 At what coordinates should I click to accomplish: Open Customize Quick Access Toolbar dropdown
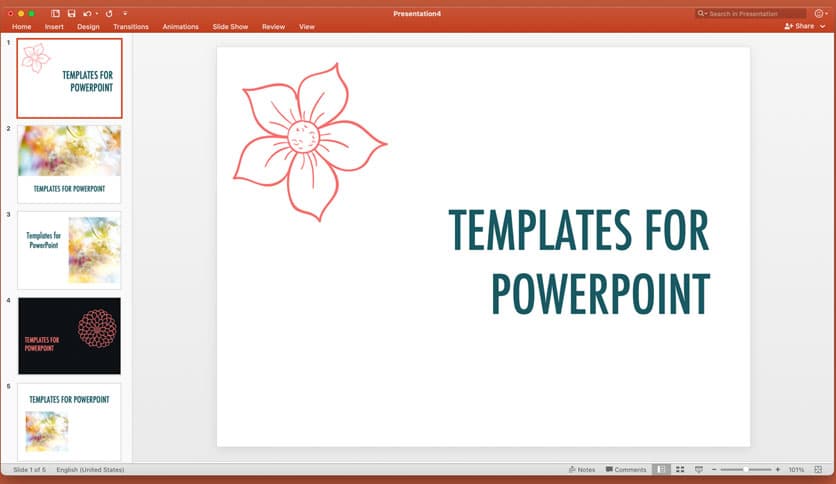tap(125, 13)
